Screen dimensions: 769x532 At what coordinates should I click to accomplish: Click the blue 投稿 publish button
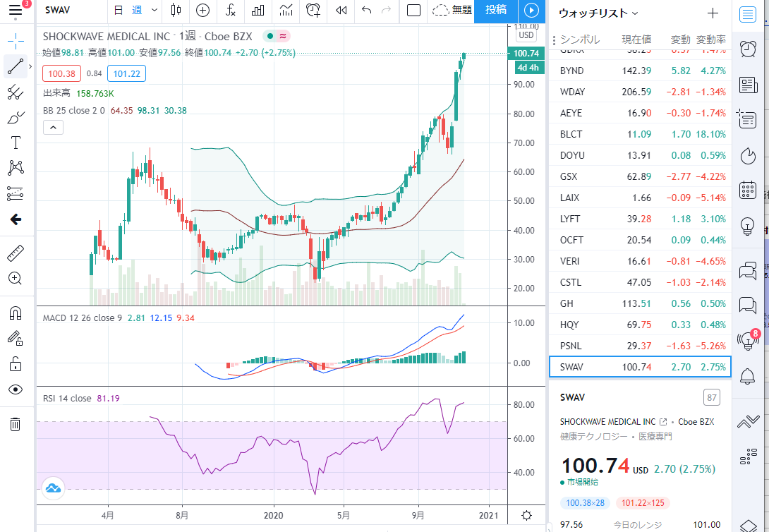pyautogui.click(x=496, y=10)
